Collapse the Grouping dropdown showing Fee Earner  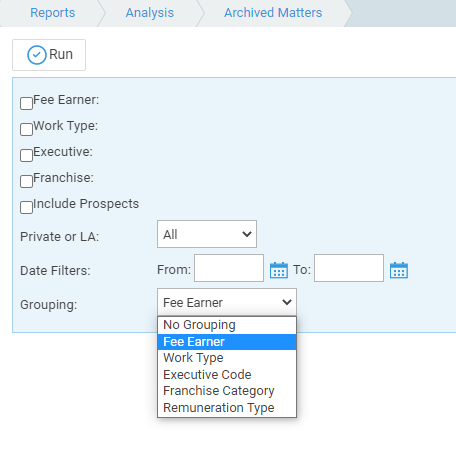click(227, 302)
